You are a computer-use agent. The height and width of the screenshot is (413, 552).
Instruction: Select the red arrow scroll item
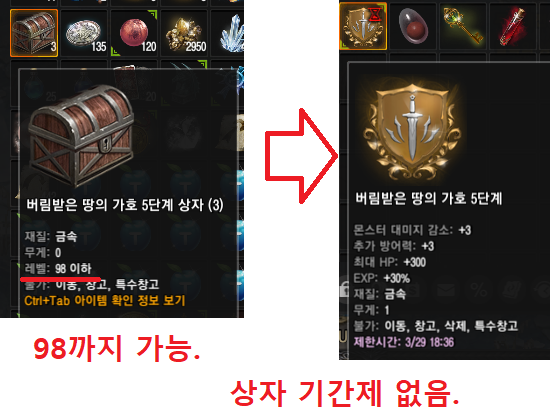point(513,26)
